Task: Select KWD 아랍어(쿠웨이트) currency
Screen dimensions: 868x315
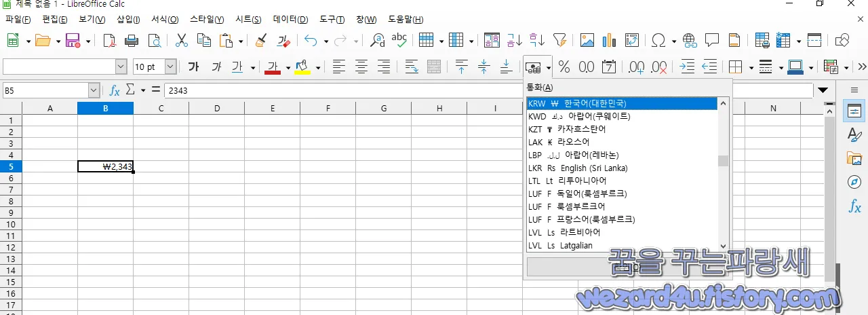Action: (x=623, y=116)
